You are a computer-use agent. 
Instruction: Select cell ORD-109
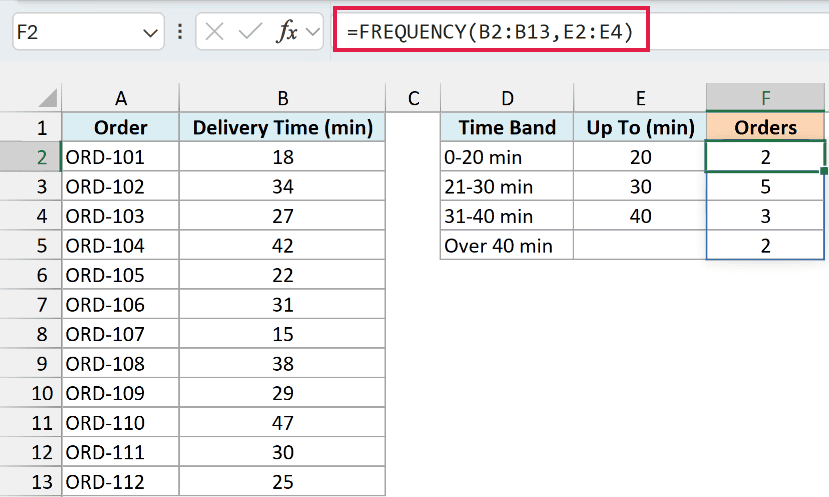click(121, 393)
